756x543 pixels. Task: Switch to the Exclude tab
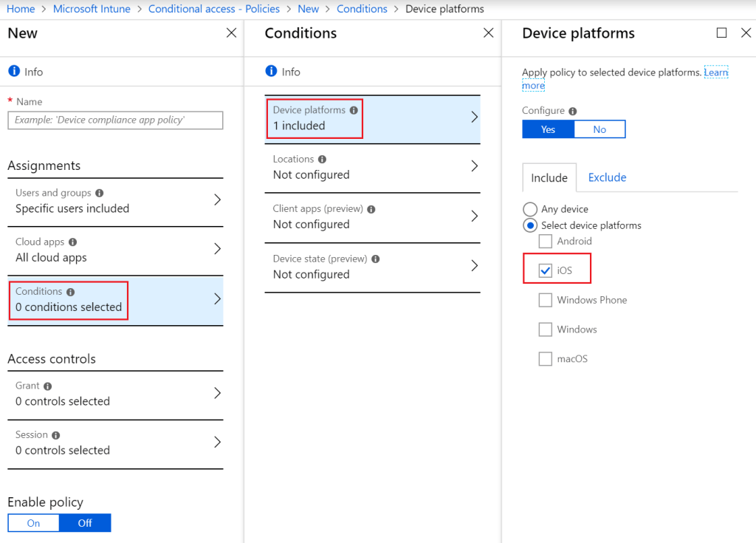(x=607, y=177)
